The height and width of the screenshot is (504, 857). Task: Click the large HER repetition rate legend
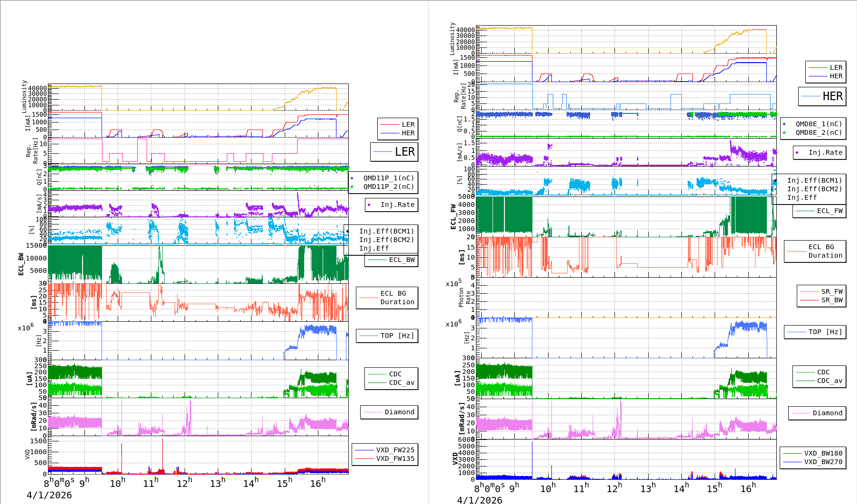822,96
